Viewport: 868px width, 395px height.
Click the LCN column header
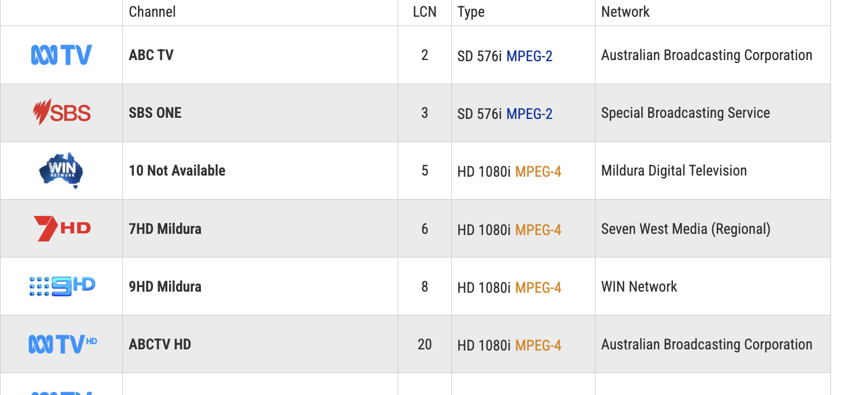(x=425, y=12)
